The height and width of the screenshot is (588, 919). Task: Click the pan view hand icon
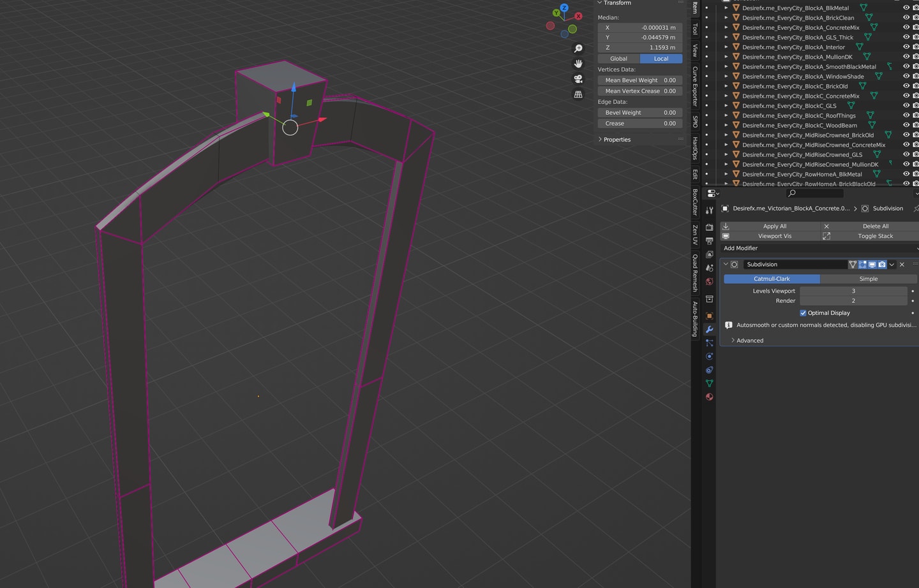pyautogui.click(x=578, y=64)
